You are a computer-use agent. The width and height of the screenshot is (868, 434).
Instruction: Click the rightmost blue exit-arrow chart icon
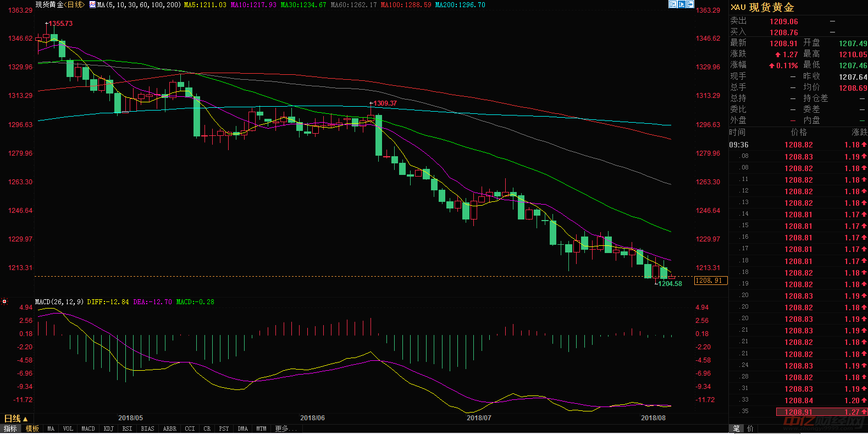coord(690,4)
